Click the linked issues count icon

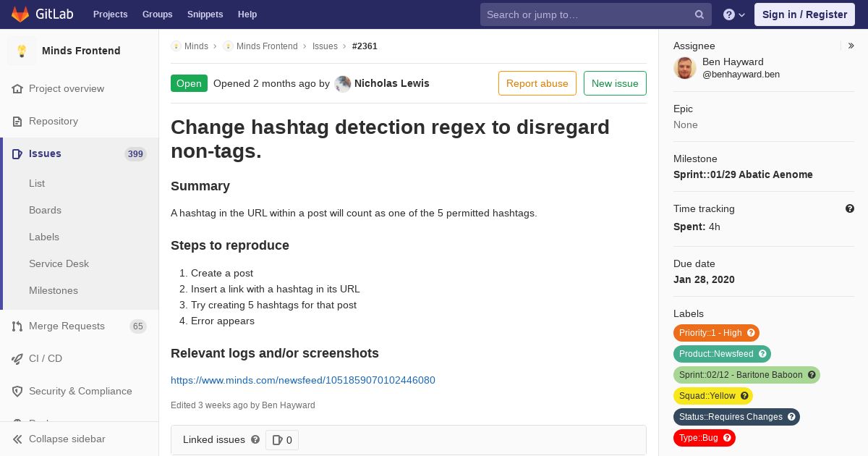(277, 440)
